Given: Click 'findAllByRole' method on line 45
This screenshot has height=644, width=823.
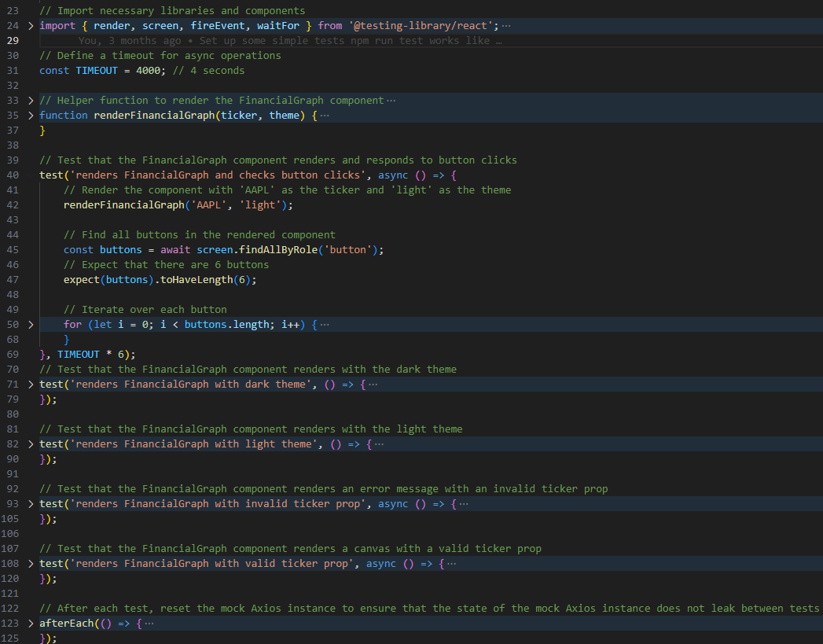Looking at the screenshot, I should (278, 250).
